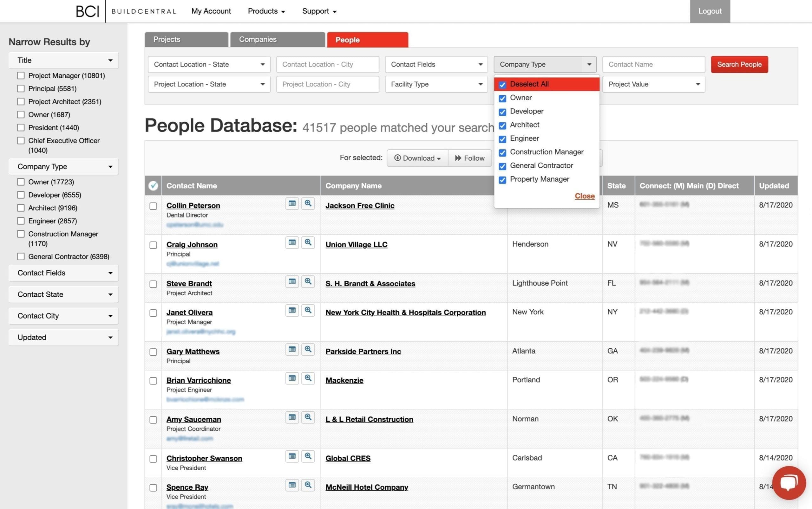Click the BCI logo
Viewport: 812px width, 509px height.
pyautogui.click(x=88, y=11)
